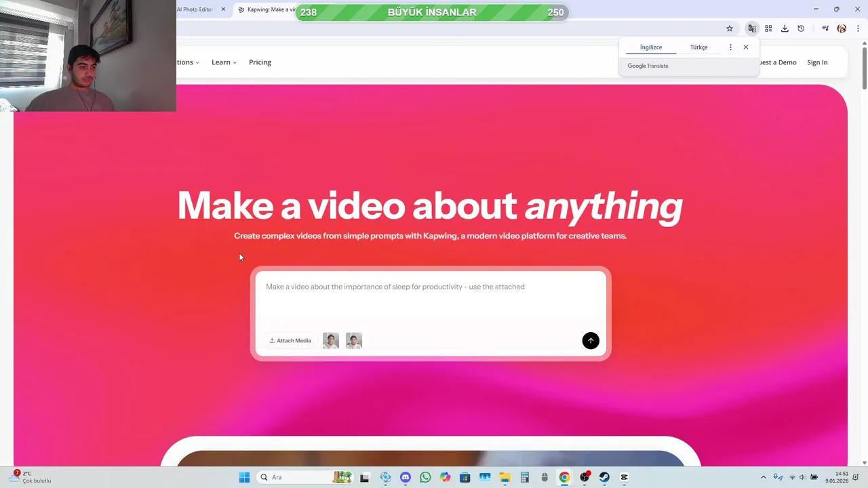Select the Kapwing browser tab

[x=266, y=9]
